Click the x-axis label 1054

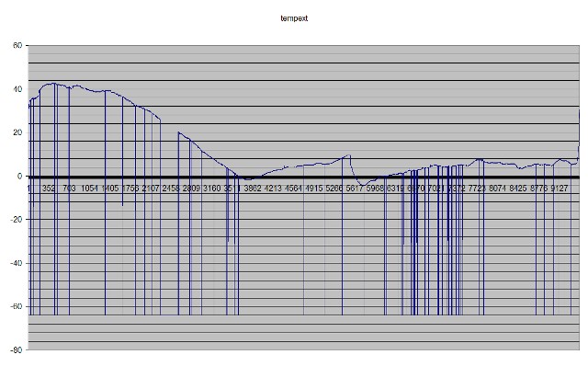(90, 189)
